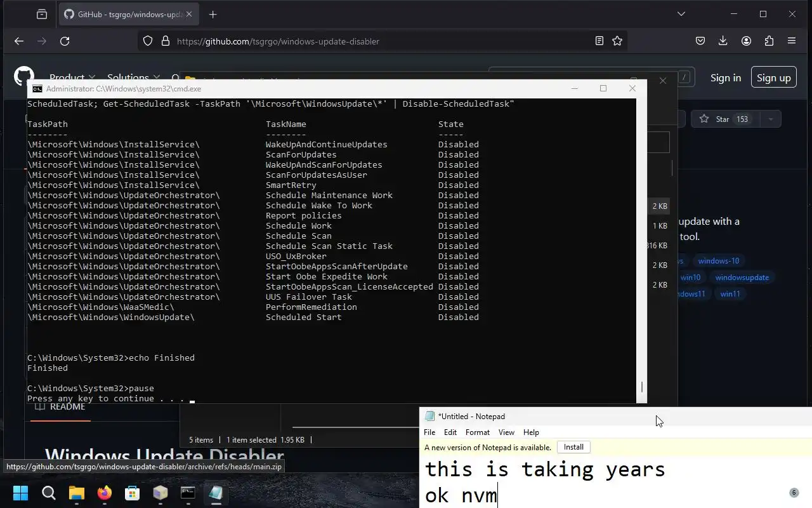The height and width of the screenshot is (508, 812).
Task: Open the windows-10 topic tag
Action: (x=718, y=260)
